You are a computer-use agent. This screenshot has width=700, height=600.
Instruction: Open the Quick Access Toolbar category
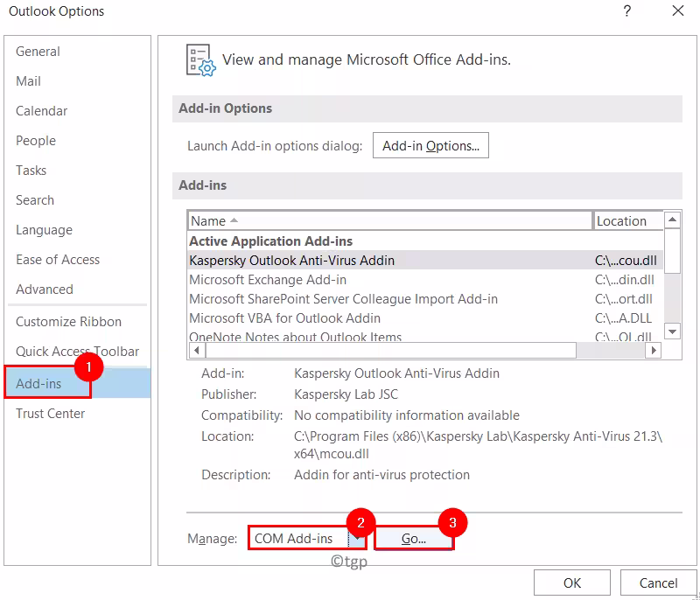[77, 352]
